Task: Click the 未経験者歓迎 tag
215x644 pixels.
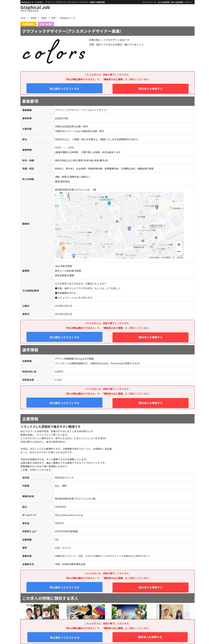Action: (28, 24)
